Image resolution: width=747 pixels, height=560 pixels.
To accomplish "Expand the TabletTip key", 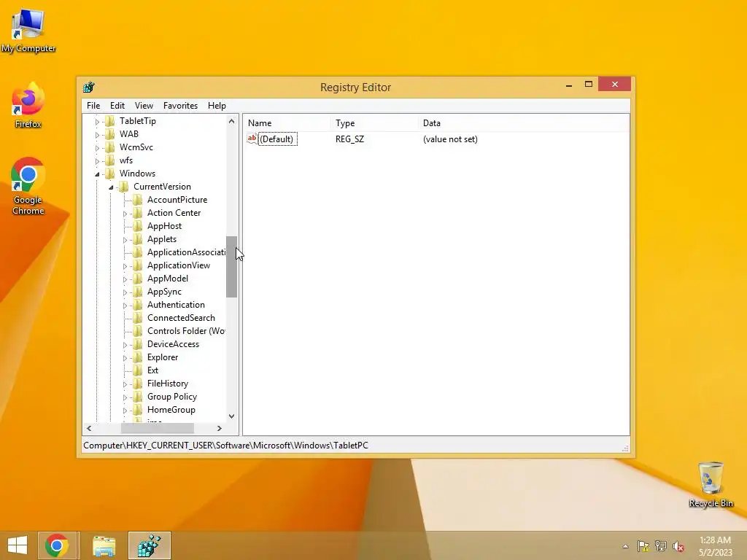I will (x=97, y=122).
